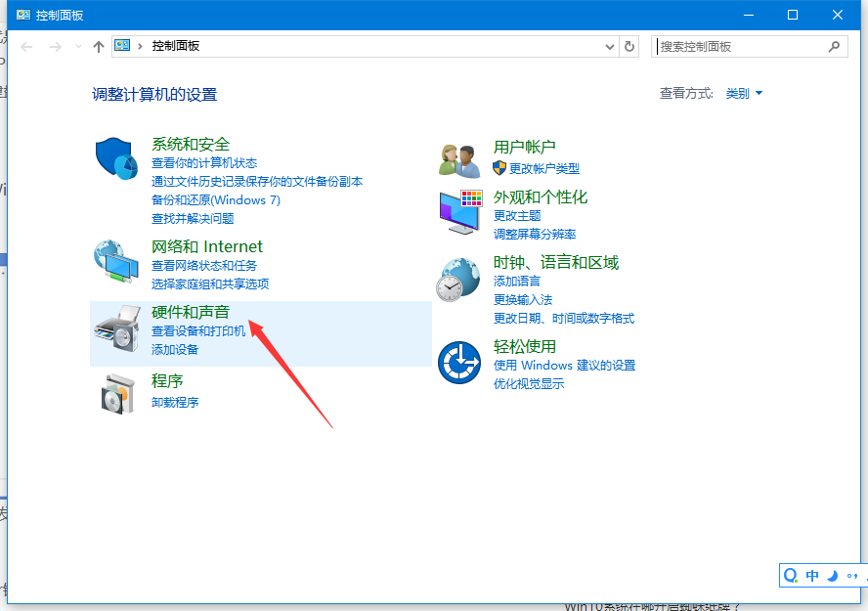Click the moon icon in the IME bar
This screenshot has height=611, width=868.
click(832, 576)
